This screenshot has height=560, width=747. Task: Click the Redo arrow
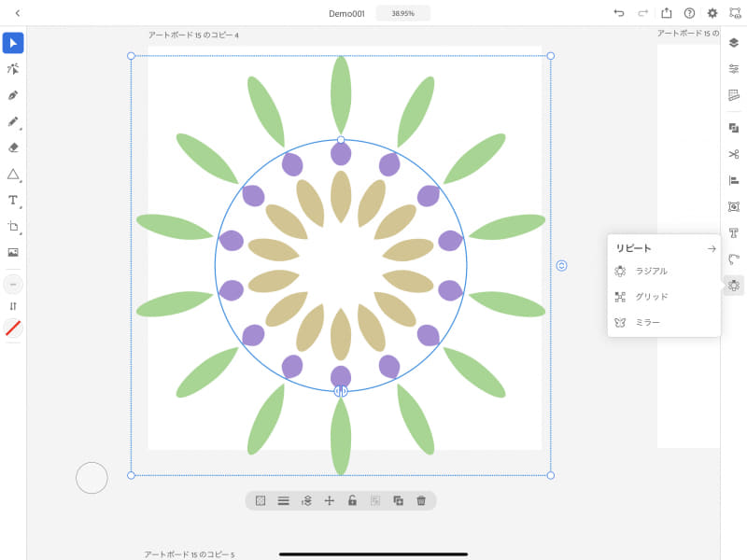pyautogui.click(x=642, y=13)
